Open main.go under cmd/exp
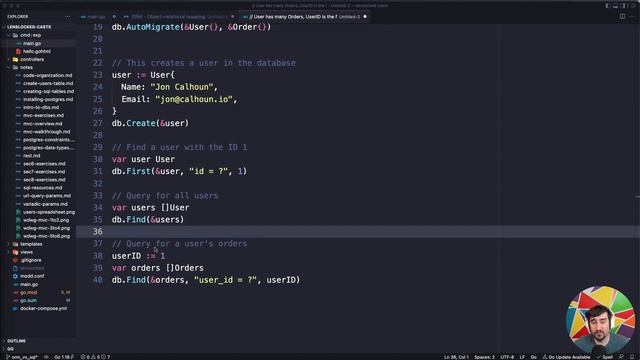The height and width of the screenshot is (360, 640). pyautogui.click(x=32, y=43)
